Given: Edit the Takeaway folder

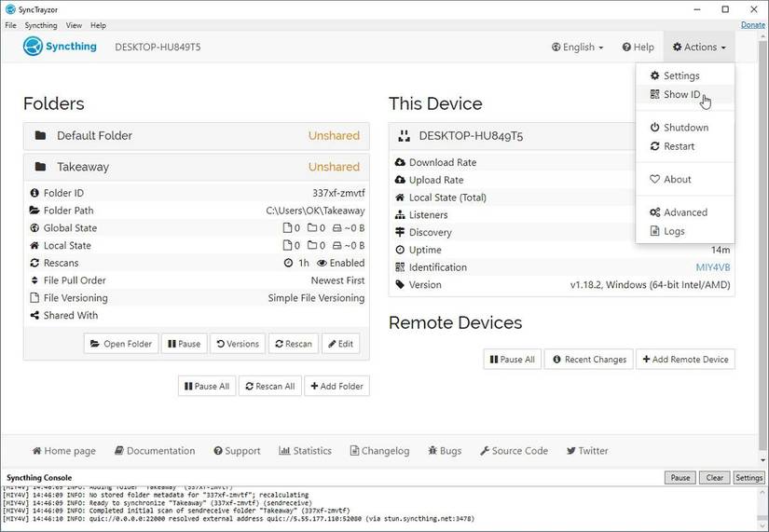Looking at the screenshot, I should click(341, 344).
